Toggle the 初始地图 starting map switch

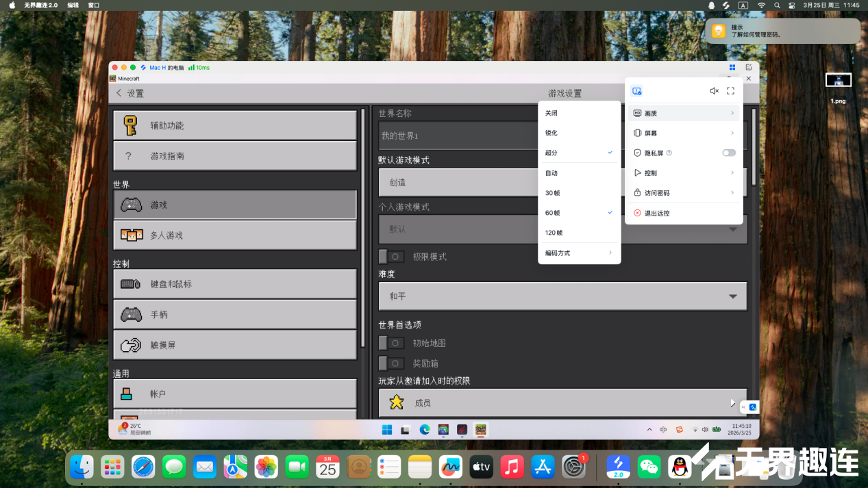(392, 343)
